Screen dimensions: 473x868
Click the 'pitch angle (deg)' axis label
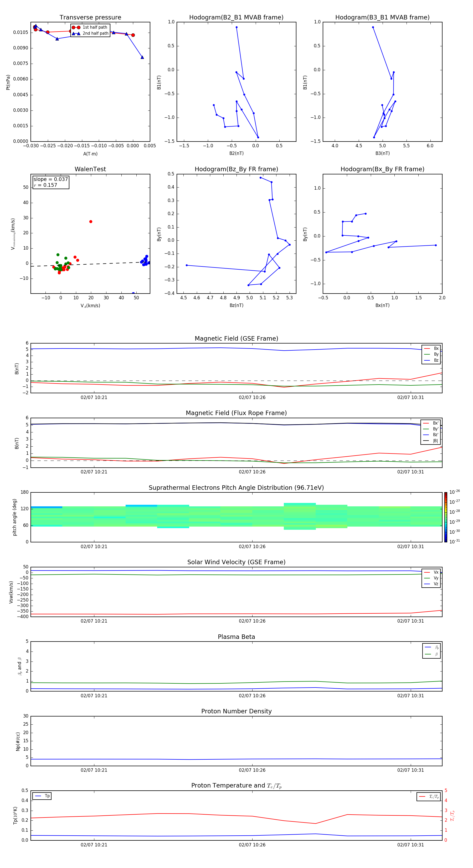[14, 517]
